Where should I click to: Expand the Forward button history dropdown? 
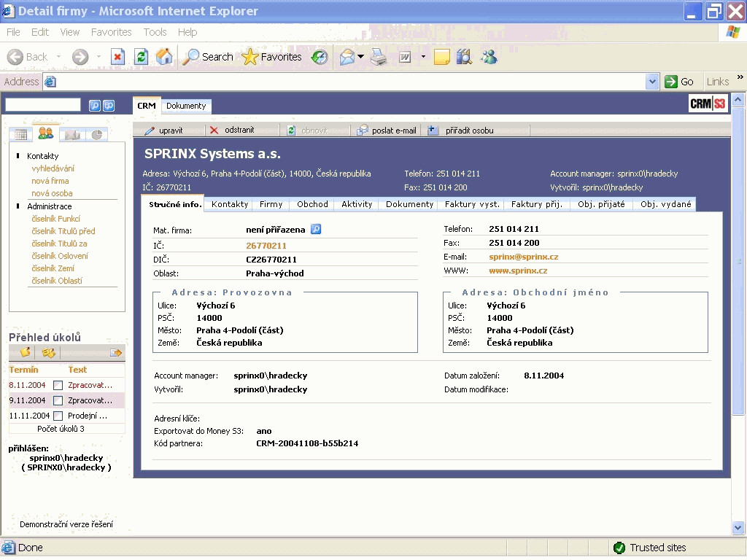(x=98, y=57)
